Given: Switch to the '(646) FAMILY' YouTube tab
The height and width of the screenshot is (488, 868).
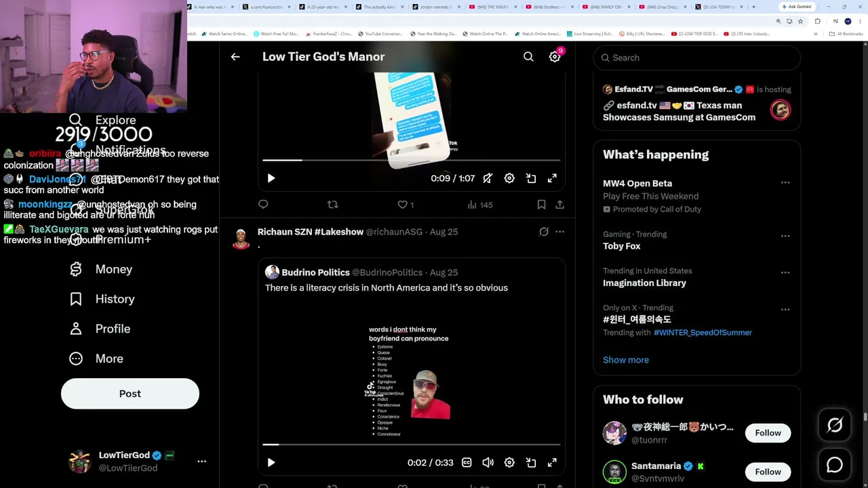Looking at the screenshot, I should pos(607,7).
